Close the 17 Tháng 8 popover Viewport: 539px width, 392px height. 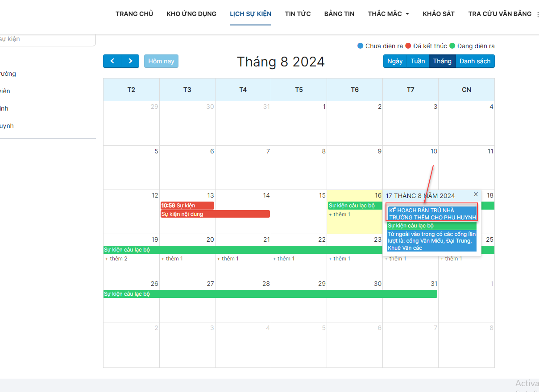click(x=476, y=194)
